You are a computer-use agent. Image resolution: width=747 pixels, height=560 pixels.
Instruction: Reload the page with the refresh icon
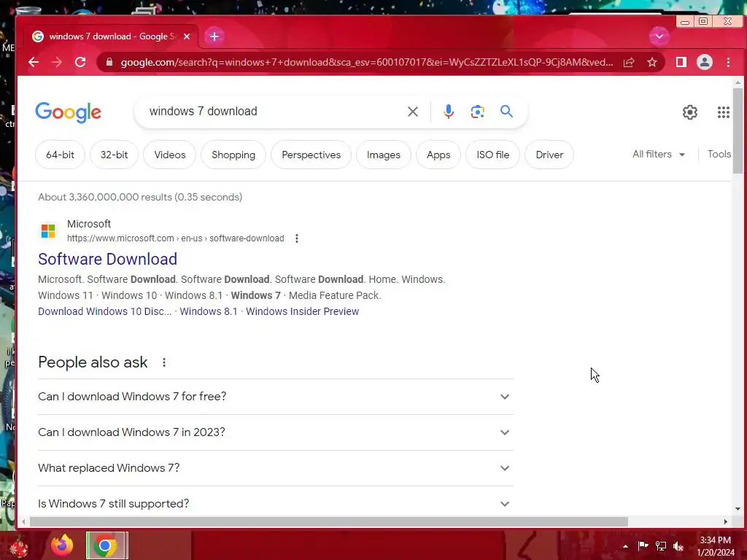click(80, 62)
